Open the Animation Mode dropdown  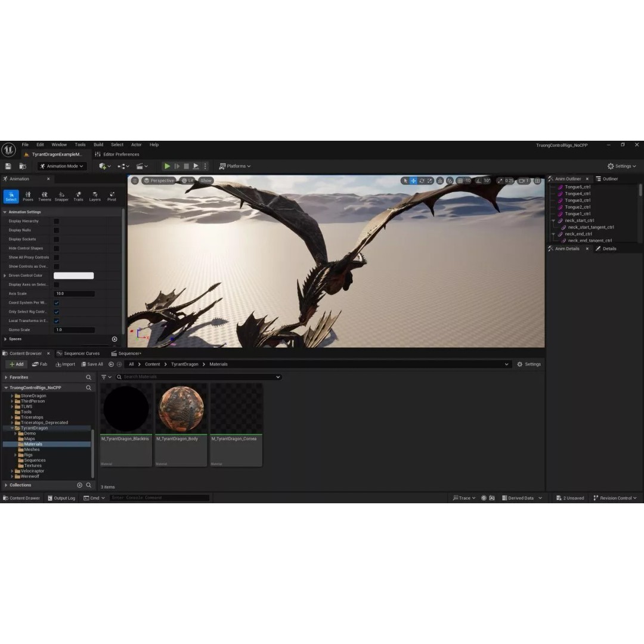(61, 166)
